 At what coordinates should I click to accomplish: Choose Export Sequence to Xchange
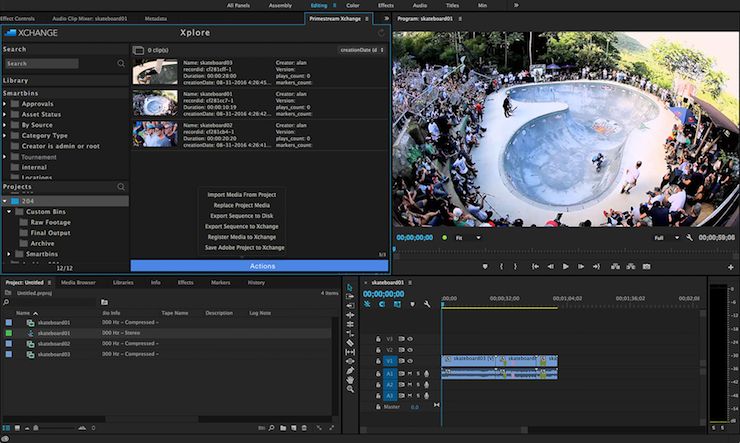pos(242,226)
